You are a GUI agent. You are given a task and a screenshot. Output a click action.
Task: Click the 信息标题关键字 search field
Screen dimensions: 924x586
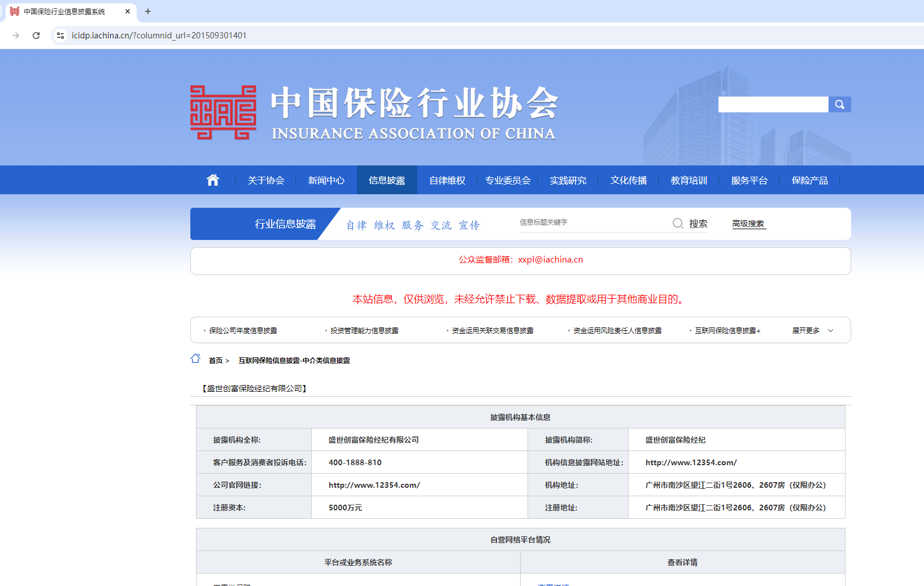click(x=593, y=223)
